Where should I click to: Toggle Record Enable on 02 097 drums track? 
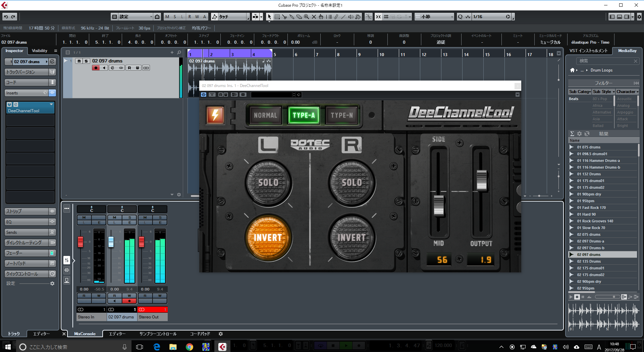(96, 68)
